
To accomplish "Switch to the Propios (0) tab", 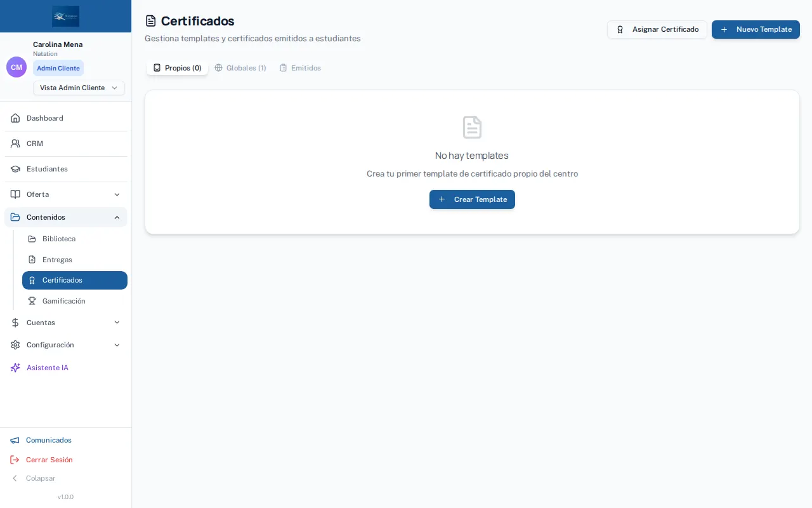I will [x=177, y=68].
